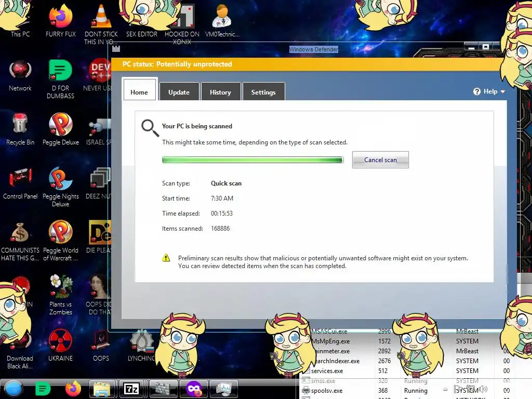Launch the FURRY FUX Firefox desktop icon
The width and height of the screenshot is (532, 399).
click(x=61, y=20)
